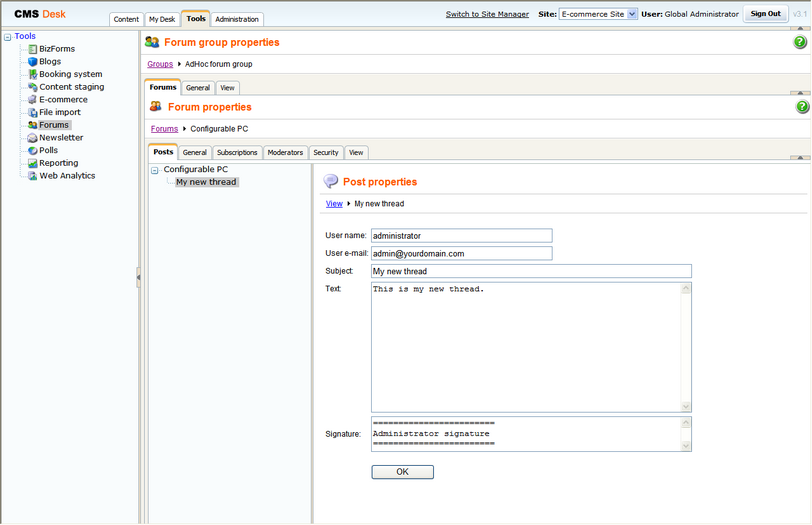Switch to the My Desk tab

click(162, 19)
